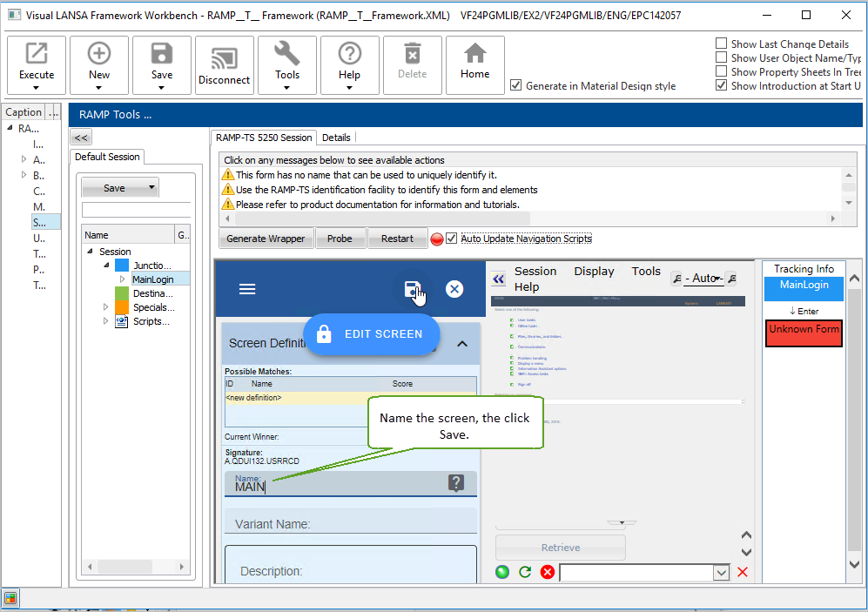
Task: Open the Display menu
Action: click(594, 271)
